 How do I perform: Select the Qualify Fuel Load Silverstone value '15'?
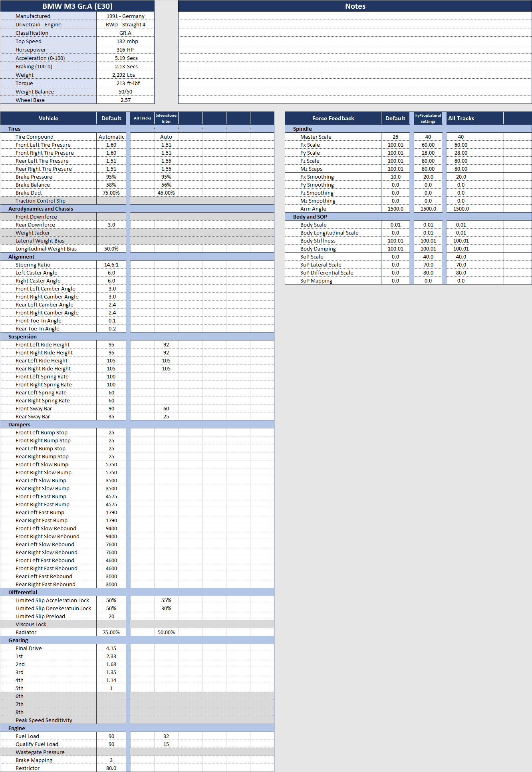point(166,744)
